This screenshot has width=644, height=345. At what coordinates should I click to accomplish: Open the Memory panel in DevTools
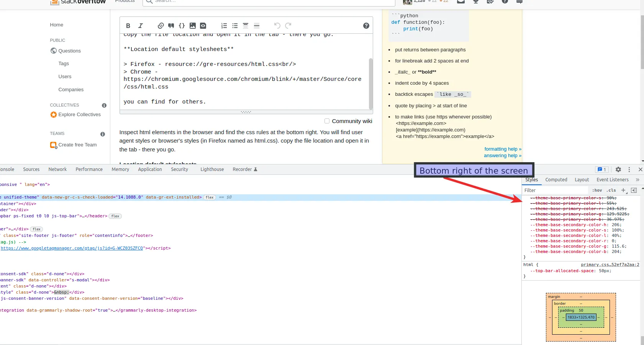[x=120, y=169]
